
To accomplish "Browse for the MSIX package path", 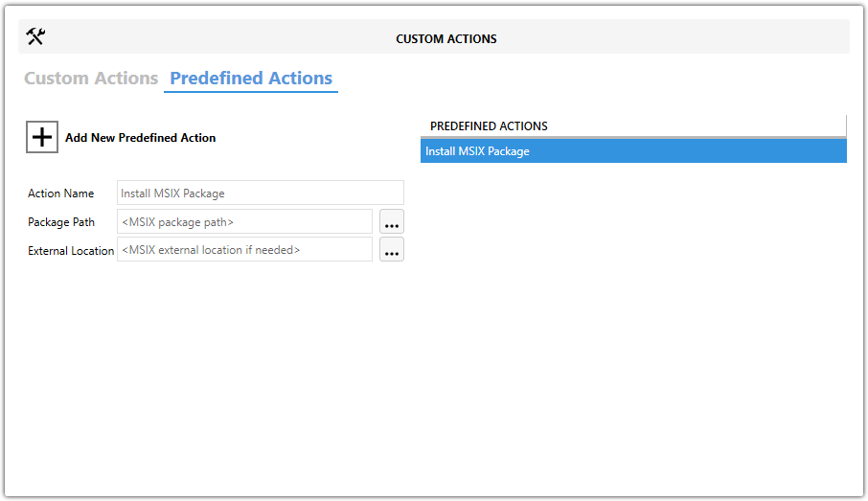I will pos(392,222).
